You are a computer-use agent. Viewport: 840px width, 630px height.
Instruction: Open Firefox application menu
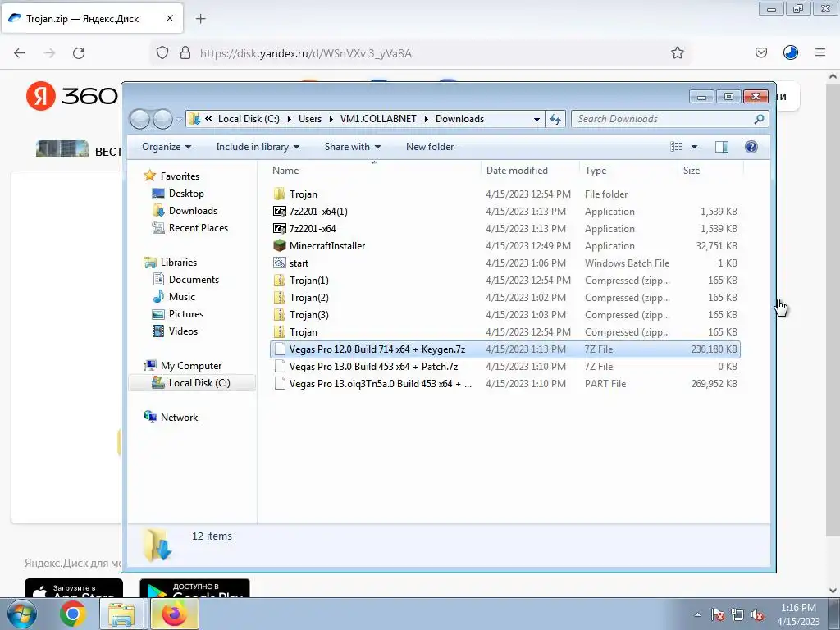(x=820, y=52)
